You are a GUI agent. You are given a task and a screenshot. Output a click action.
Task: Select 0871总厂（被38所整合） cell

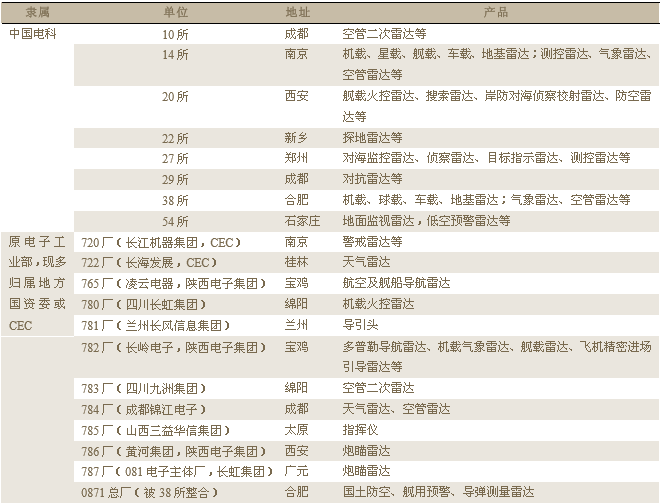point(149,492)
